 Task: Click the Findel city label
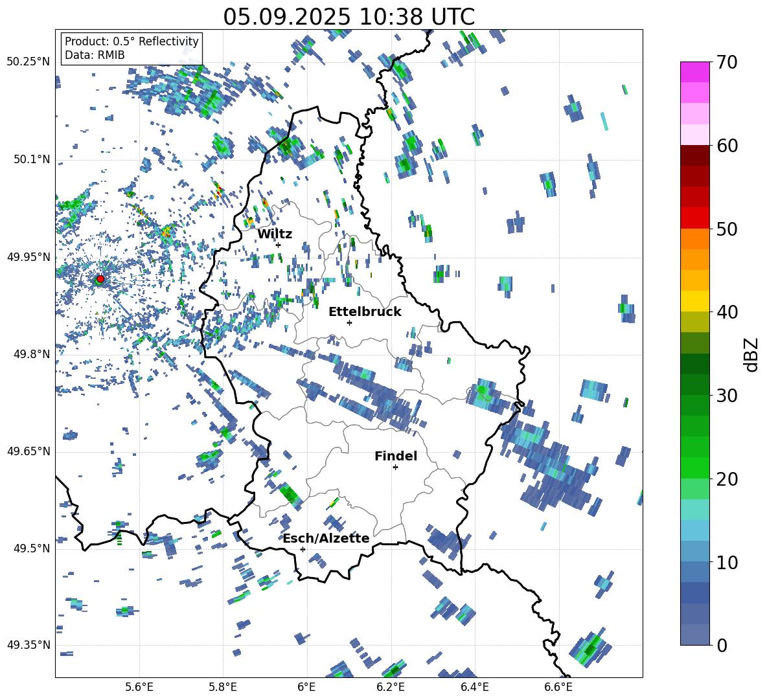click(x=396, y=456)
